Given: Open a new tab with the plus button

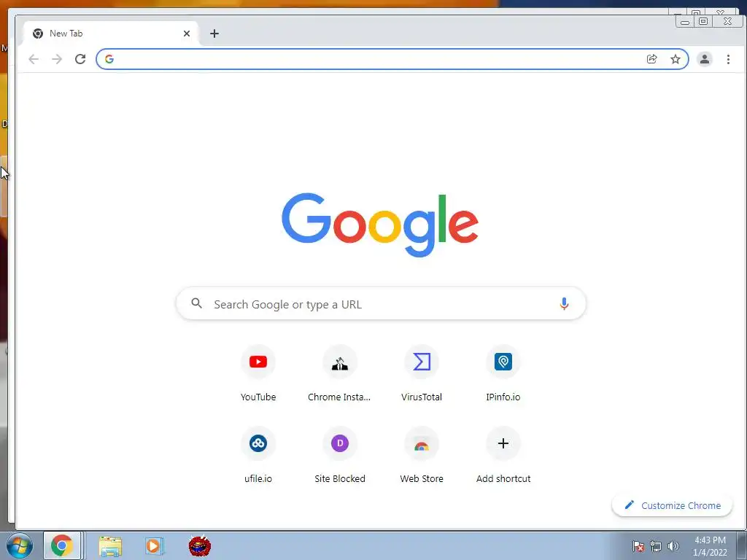Looking at the screenshot, I should 214,34.
